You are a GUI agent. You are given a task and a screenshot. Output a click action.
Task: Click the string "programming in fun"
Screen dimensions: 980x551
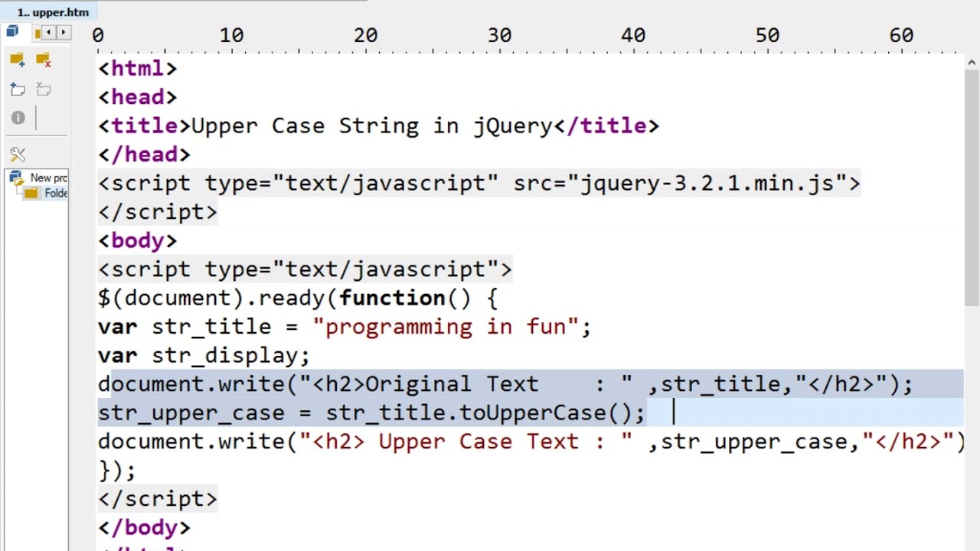pos(446,327)
